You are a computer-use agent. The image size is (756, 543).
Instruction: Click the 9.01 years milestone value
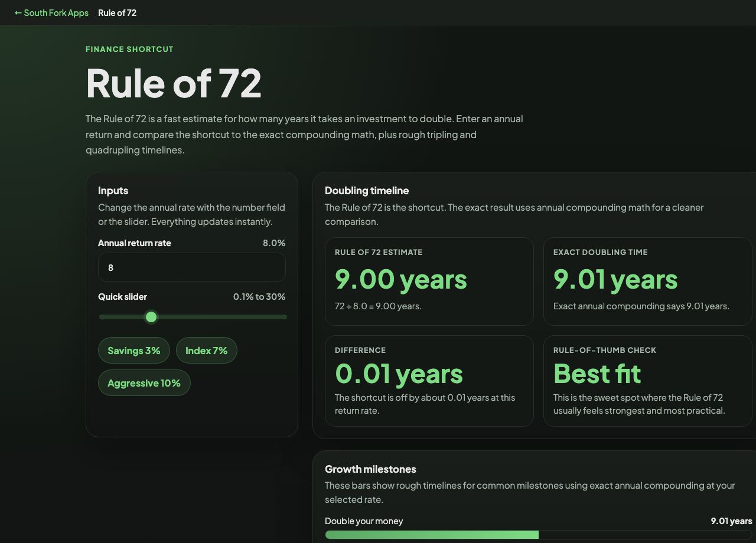pyautogui.click(x=731, y=521)
